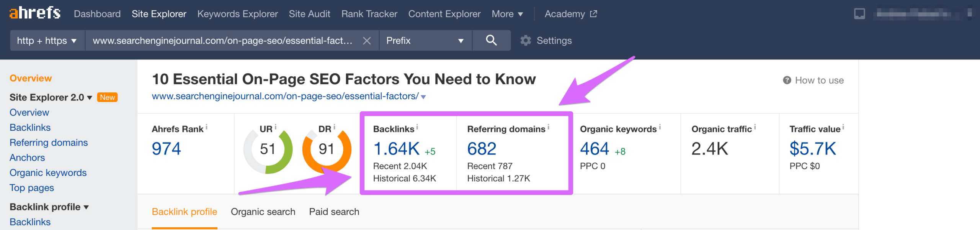Clear the URL with the X icon

(366, 41)
